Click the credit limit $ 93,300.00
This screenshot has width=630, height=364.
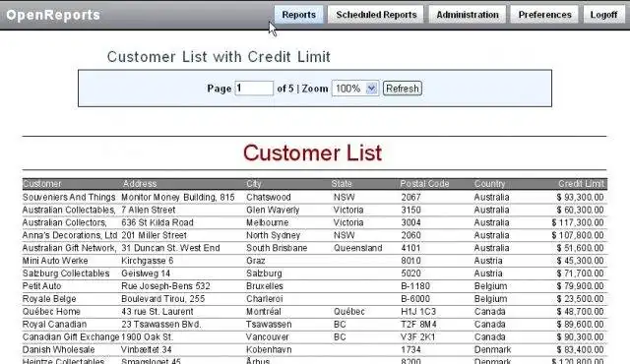tap(580, 197)
